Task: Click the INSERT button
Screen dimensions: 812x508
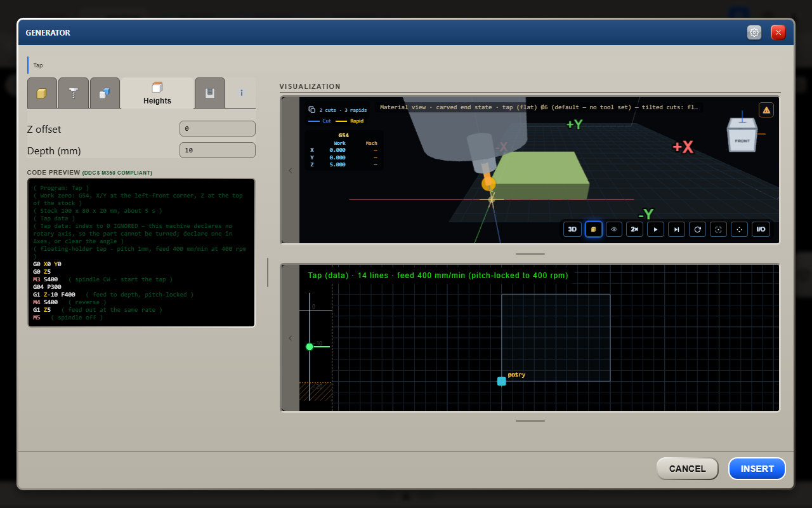Action: coord(757,469)
